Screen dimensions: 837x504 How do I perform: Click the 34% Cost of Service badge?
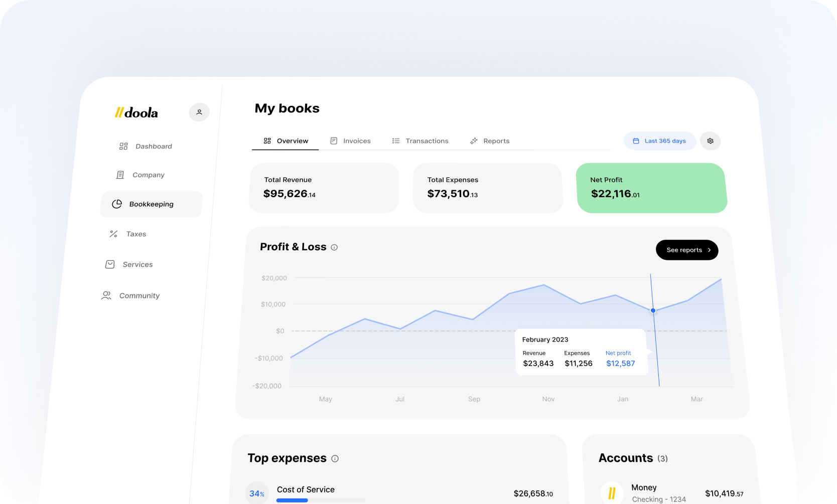256,493
